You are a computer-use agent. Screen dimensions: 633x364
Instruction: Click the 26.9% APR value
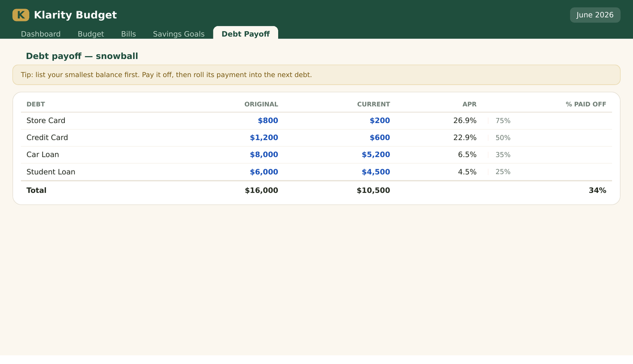click(x=465, y=120)
